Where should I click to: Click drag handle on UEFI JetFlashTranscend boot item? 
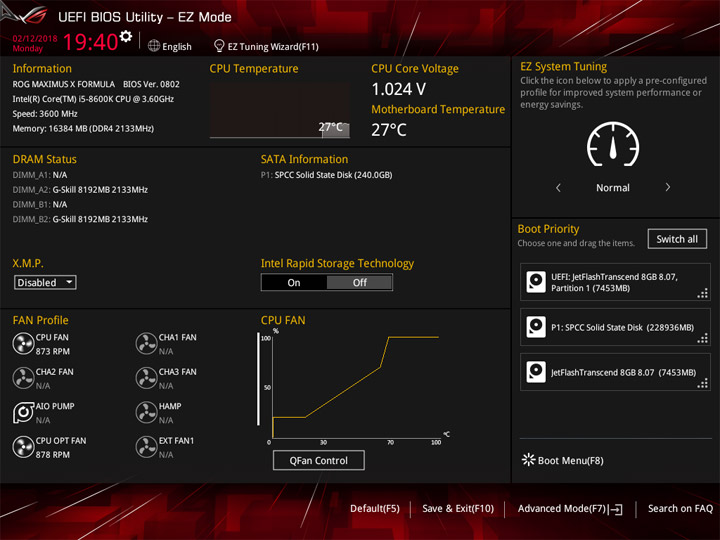(x=703, y=293)
